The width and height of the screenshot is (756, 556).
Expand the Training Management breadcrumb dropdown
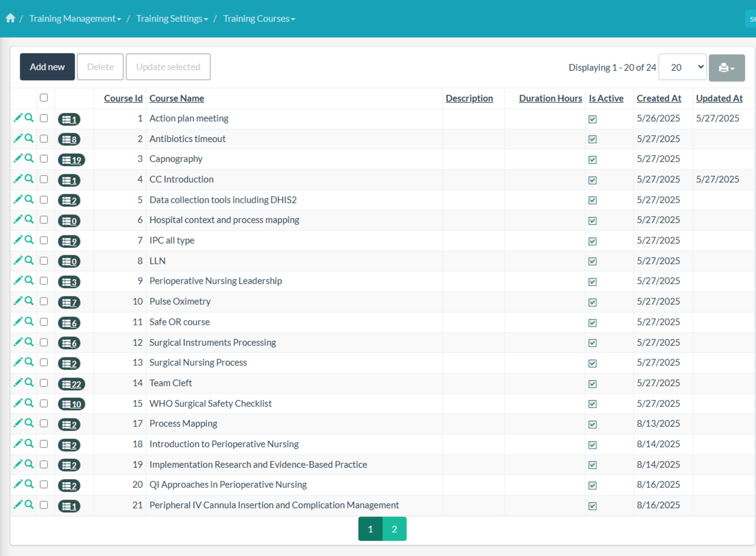75,19
